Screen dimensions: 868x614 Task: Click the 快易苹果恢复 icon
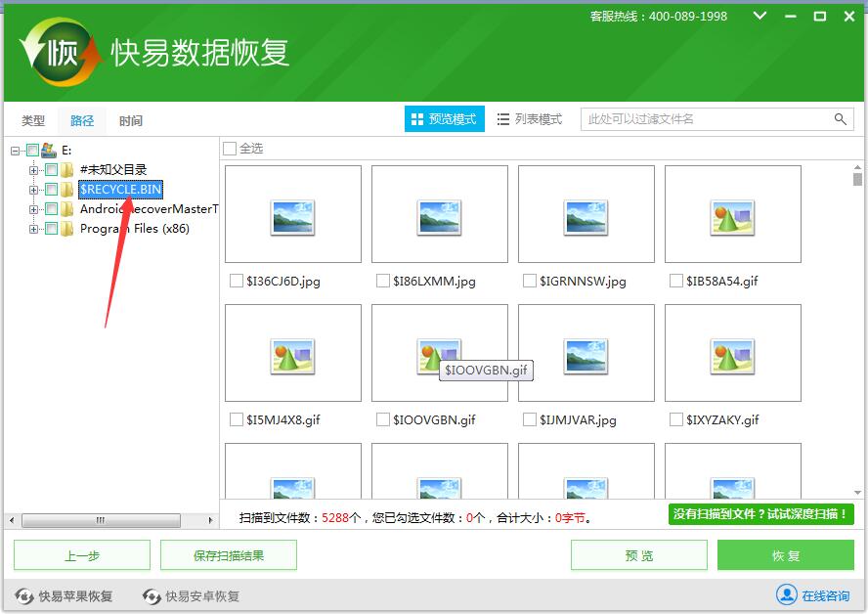pyautogui.click(x=23, y=595)
